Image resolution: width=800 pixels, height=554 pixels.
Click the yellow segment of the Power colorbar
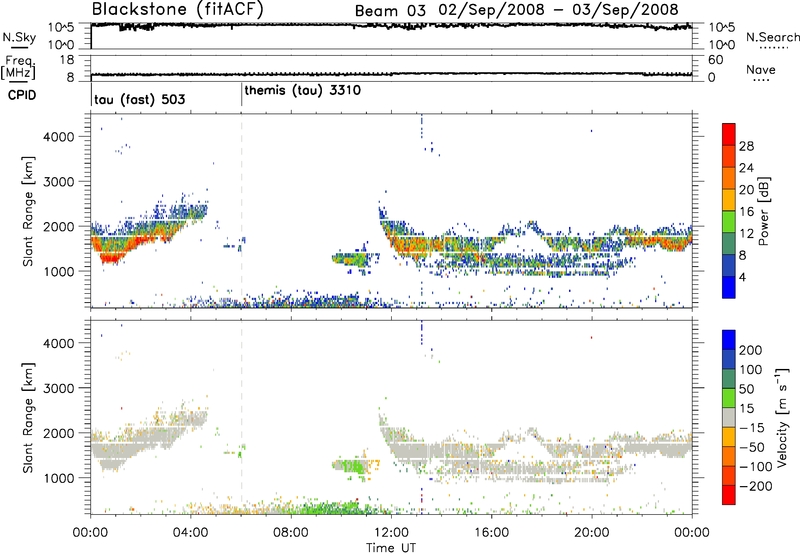click(x=729, y=200)
